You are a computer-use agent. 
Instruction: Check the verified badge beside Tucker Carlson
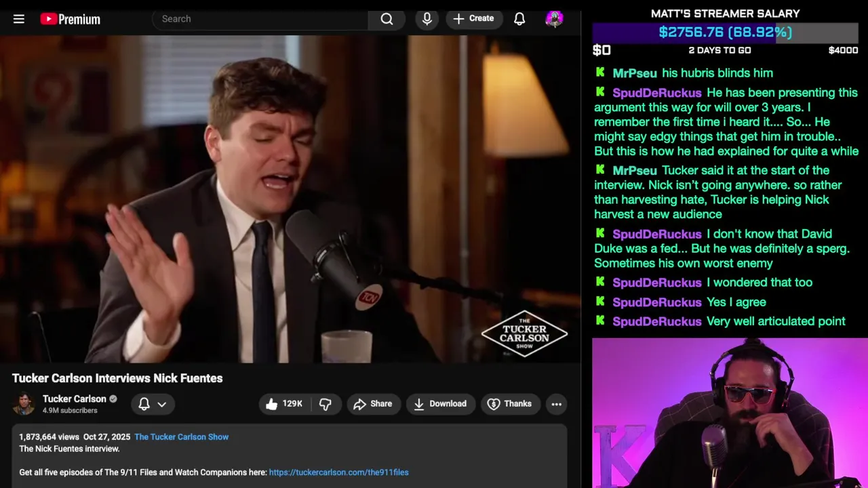(113, 399)
